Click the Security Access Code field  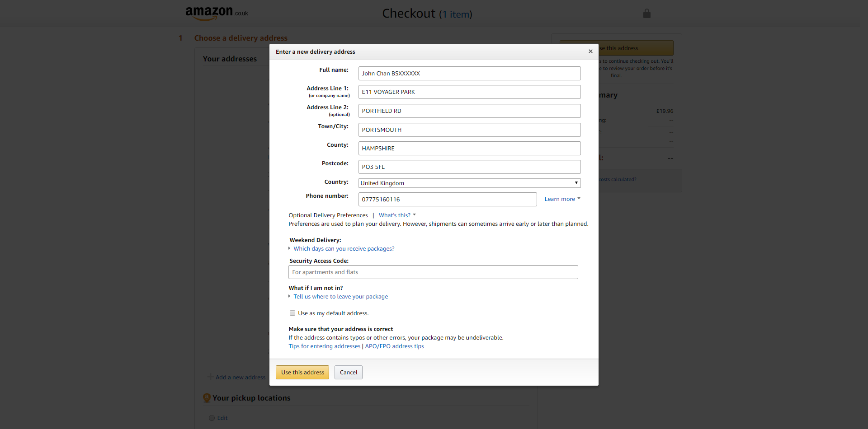[433, 272]
